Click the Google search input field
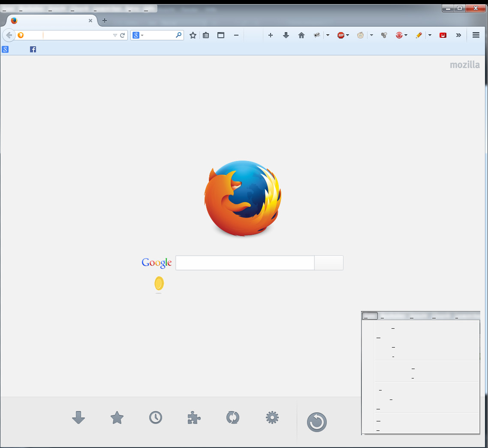Viewport: 488px width, 448px height. [x=245, y=263]
